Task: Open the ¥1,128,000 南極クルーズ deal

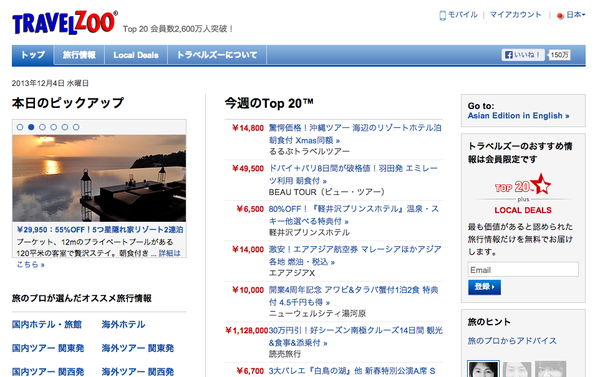Action: [x=355, y=337]
